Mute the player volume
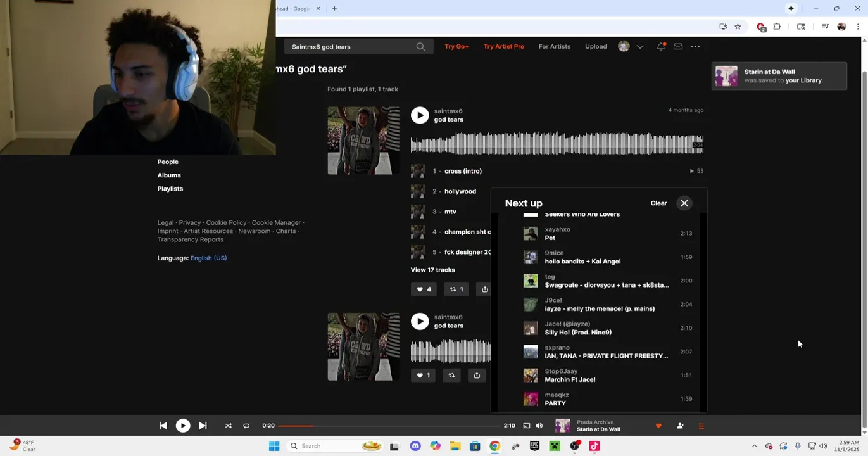This screenshot has height=456, width=868. pos(539,426)
